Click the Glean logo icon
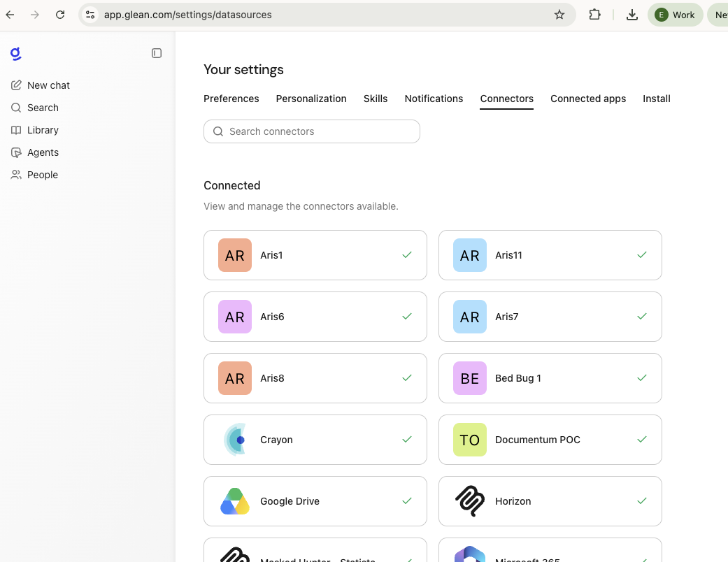 (x=16, y=53)
